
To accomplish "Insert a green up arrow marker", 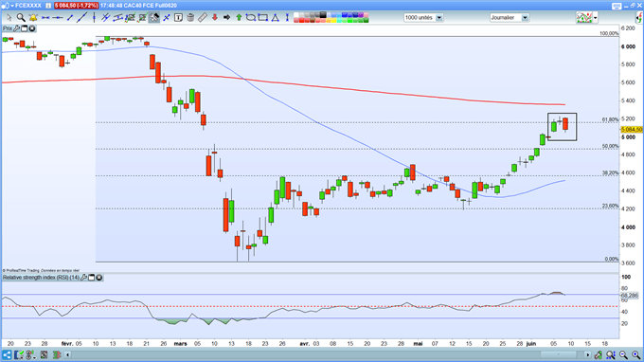I will click(x=239, y=18).
